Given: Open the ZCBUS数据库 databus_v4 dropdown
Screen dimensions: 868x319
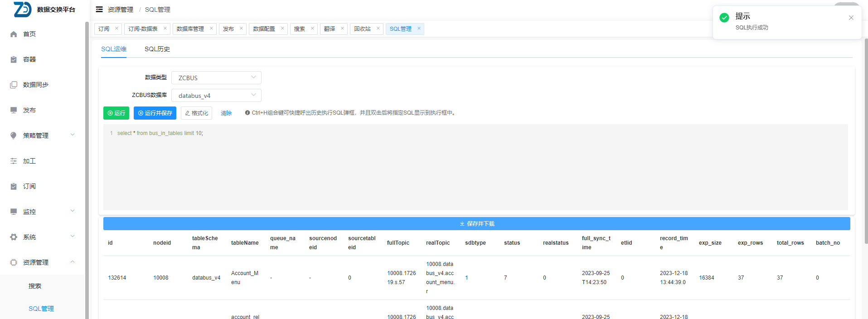Looking at the screenshot, I should (216, 96).
